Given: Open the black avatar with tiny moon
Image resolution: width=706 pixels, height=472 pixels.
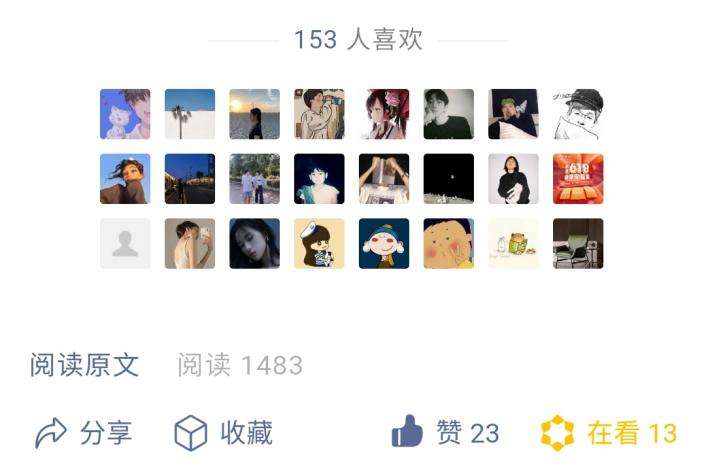Looking at the screenshot, I should coord(449,179).
